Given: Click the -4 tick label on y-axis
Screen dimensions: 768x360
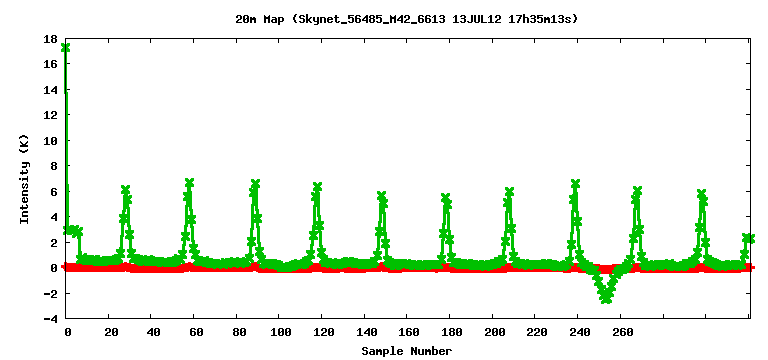Looking at the screenshot, I should pyautogui.click(x=50, y=319).
